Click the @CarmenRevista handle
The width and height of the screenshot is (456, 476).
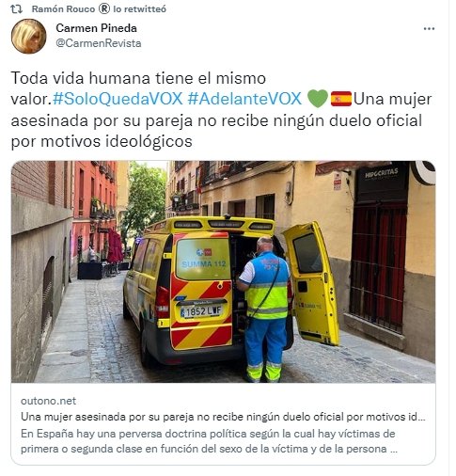[x=99, y=43]
